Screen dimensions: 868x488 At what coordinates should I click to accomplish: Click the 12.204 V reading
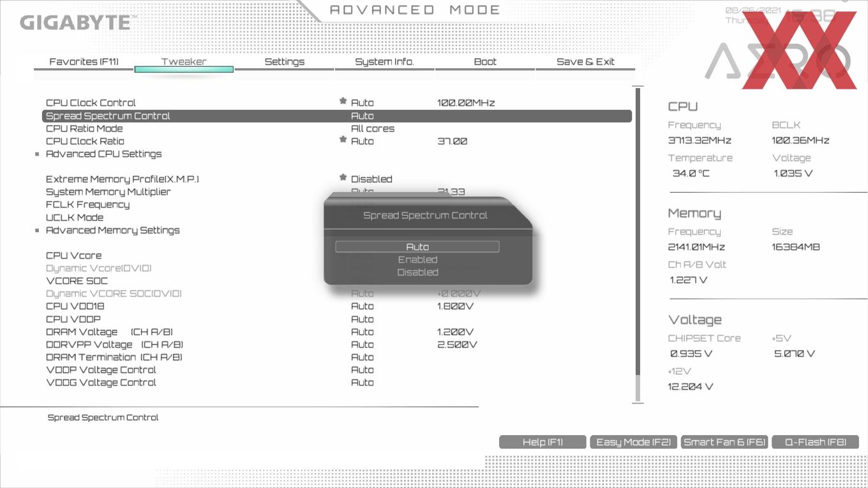pyautogui.click(x=691, y=387)
